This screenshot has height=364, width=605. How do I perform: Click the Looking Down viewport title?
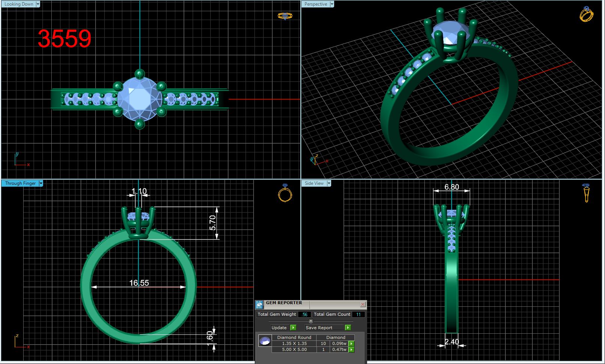pyautogui.click(x=19, y=4)
